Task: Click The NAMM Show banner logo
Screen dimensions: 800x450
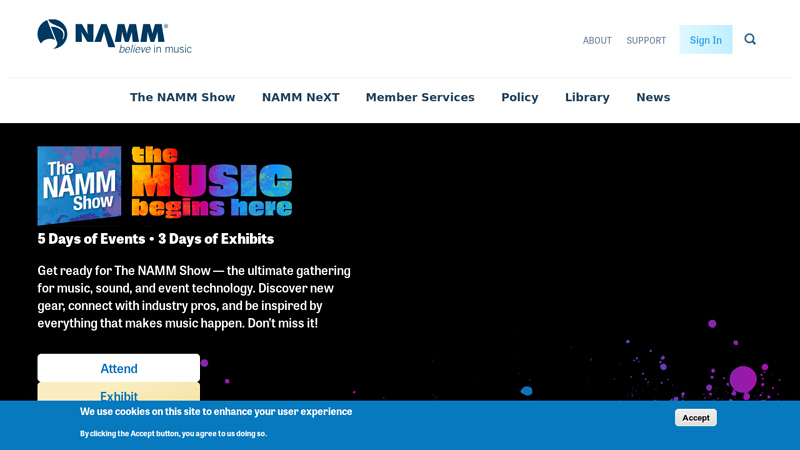Action: (79, 186)
